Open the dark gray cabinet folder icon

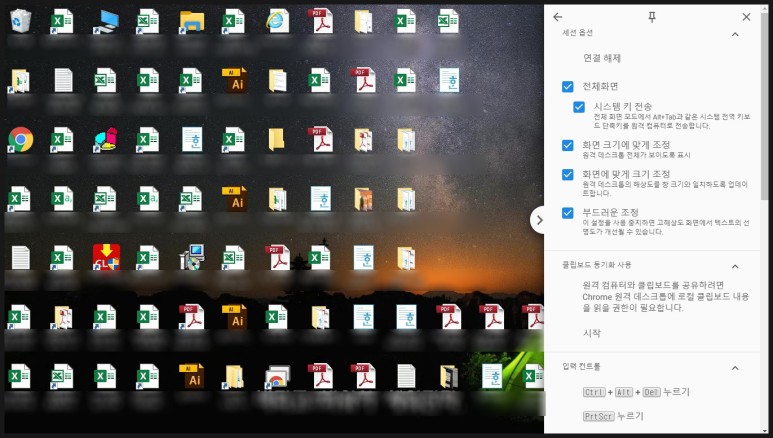pyautogui.click(x=449, y=376)
